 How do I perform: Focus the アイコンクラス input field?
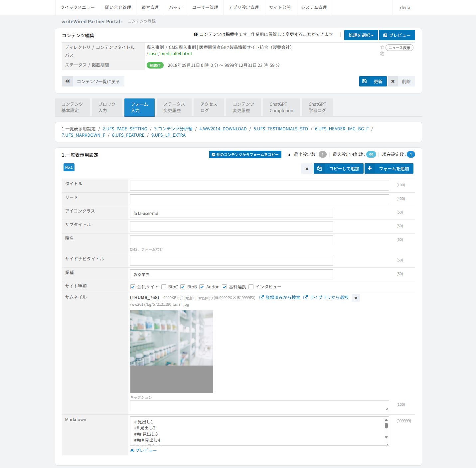tap(232, 213)
